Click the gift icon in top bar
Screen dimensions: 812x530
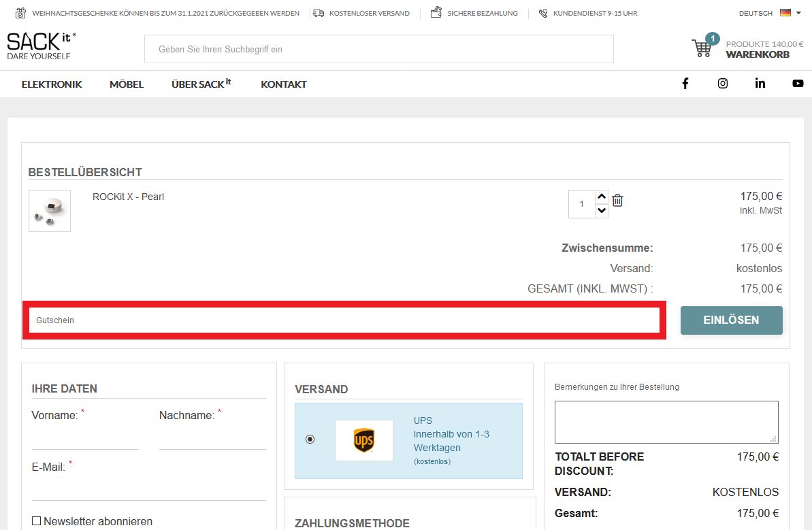coord(20,13)
